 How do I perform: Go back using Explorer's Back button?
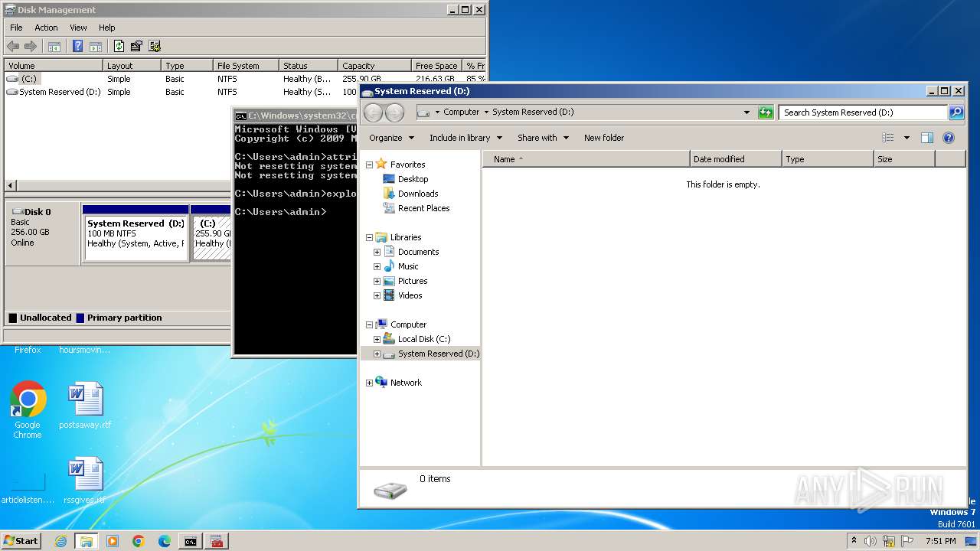pyautogui.click(x=373, y=112)
